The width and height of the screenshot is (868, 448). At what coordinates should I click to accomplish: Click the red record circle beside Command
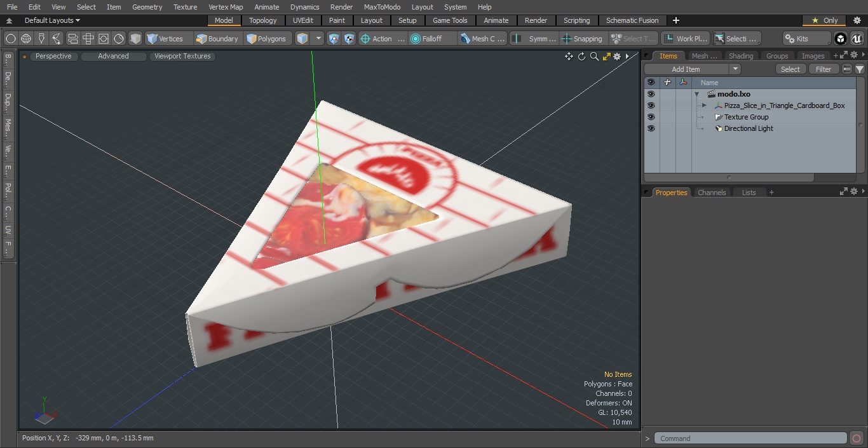point(856,438)
